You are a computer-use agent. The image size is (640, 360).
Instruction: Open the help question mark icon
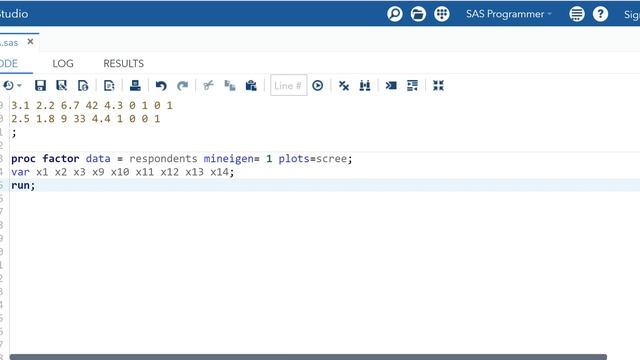(600, 14)
